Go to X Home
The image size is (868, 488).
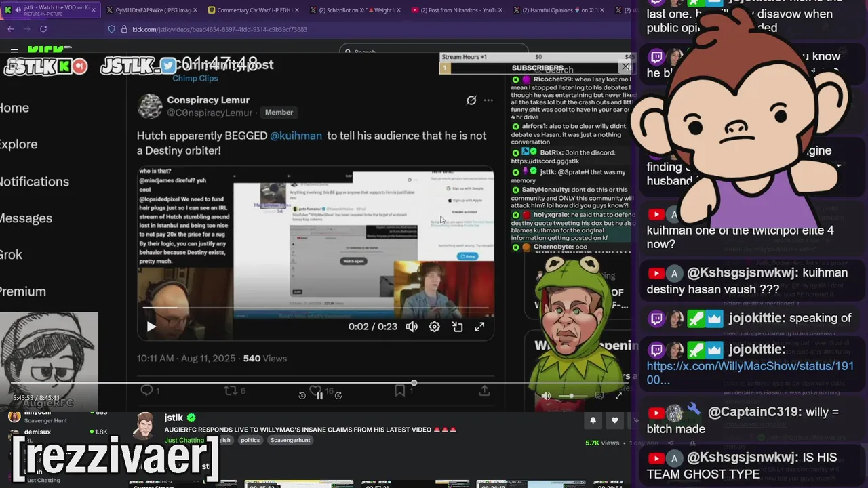click(x=14, y=108)
